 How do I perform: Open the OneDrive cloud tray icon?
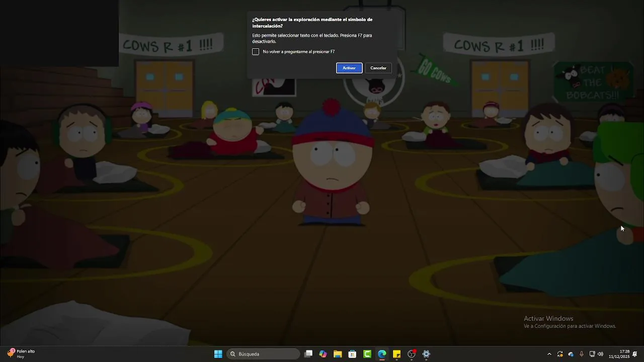(571, 354)
